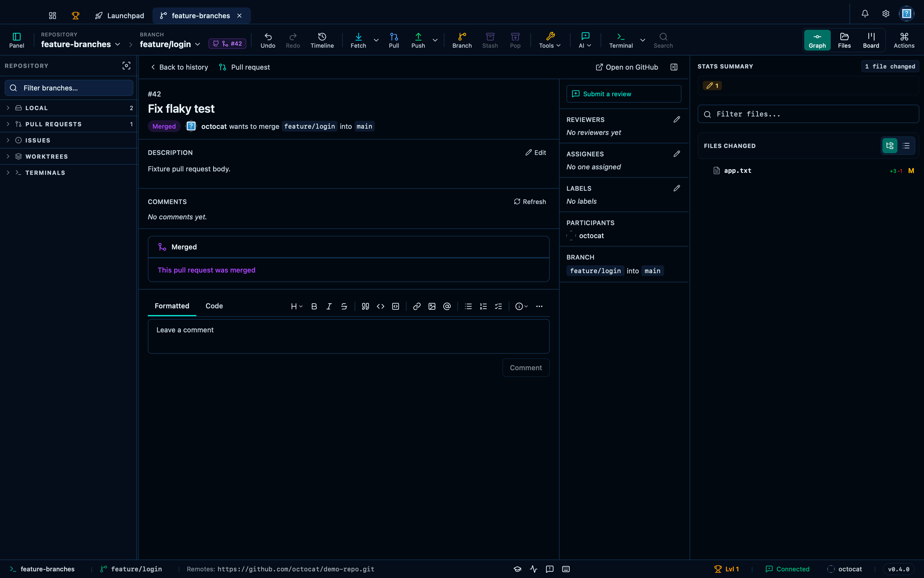Switch to Board view
Viewport: 924px width, 578px height.
(x=871, y=40)
